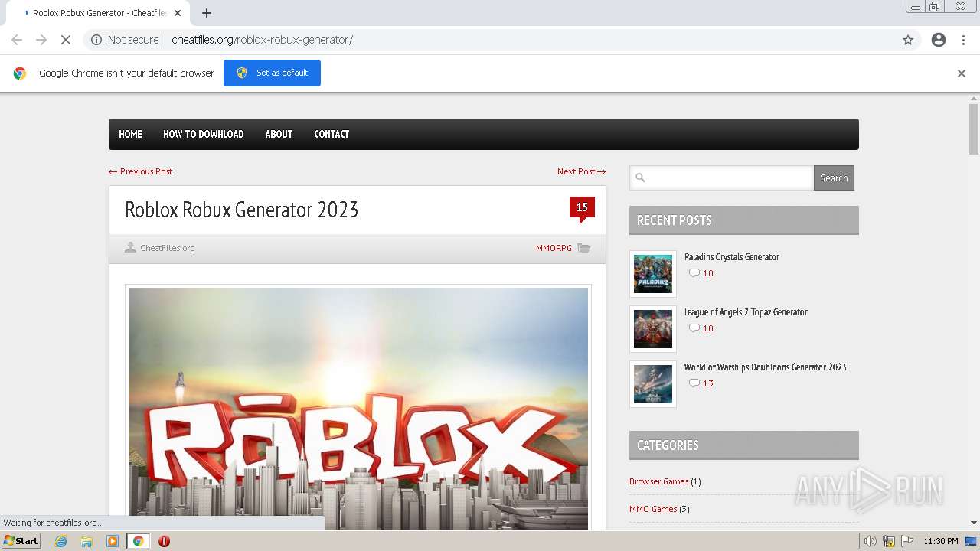The height and width of the screenshot is (551, 980).
Task: Open the HOME menu item
Action: tap(130, 134)
